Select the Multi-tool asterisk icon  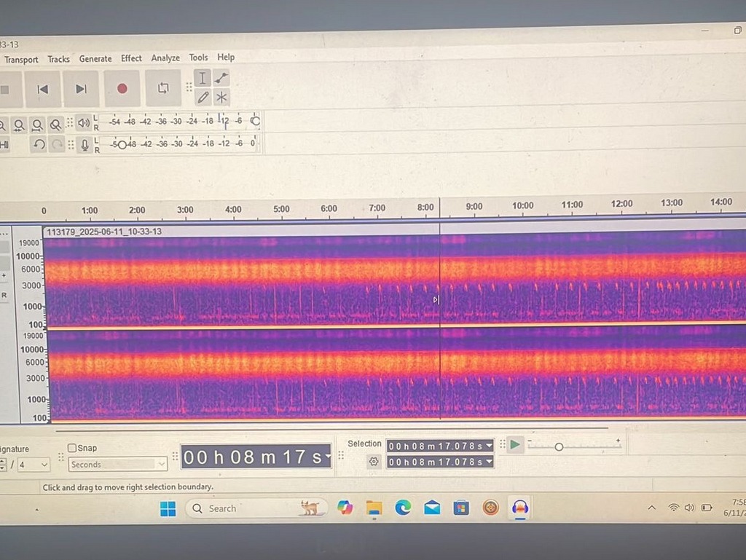click(221, 97)
